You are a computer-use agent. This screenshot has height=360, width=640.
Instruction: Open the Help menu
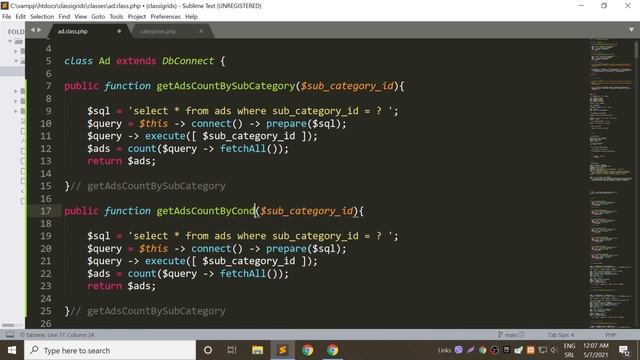(191, 17)
